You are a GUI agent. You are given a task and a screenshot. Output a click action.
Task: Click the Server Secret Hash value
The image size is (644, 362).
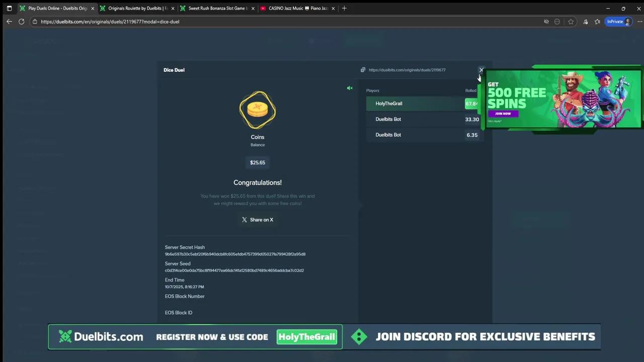point(235,254)
